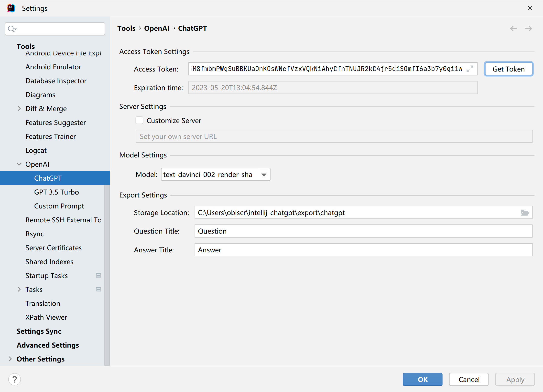Viewport: 543px width, 392px height.
Task: Click the folder browse icon for Storage Location
Action: coord(525,212)
